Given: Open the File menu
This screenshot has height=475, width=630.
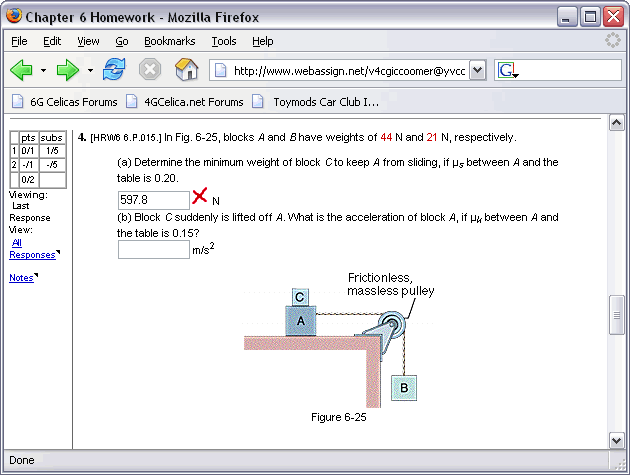Looking at the screenshot, I should point(19,41).
